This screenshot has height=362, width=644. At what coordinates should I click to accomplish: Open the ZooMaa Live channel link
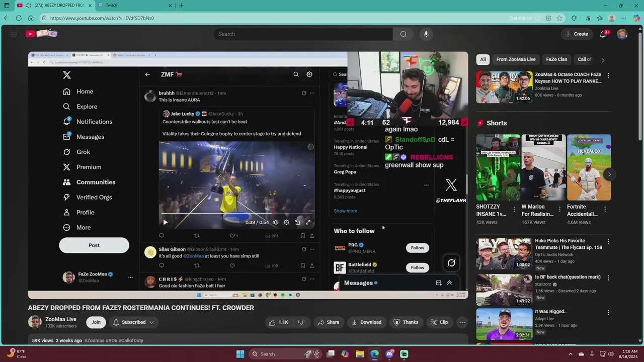[x=61, y=319]
